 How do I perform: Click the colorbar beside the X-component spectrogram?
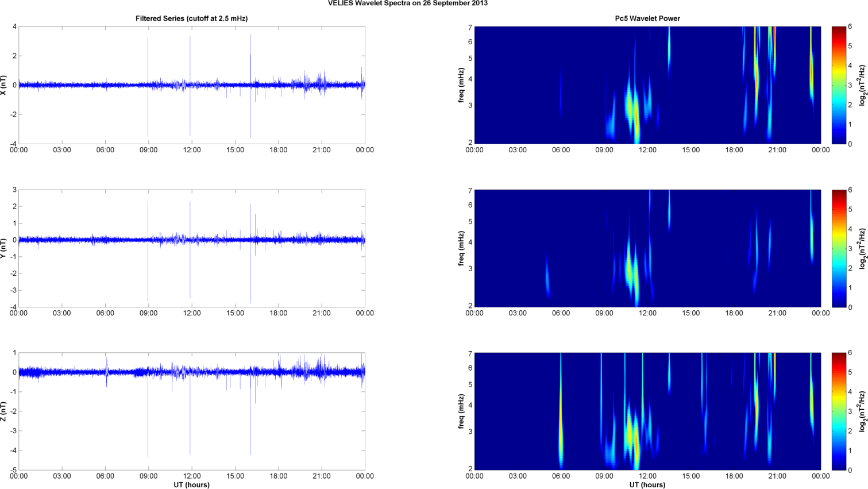(839, 85)
